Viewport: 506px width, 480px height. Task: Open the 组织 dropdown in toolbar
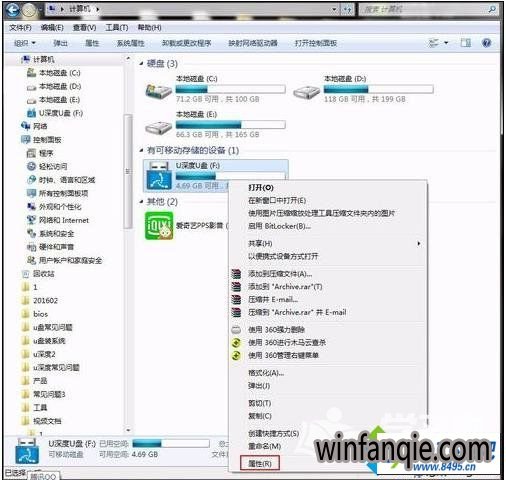point(25,43)
